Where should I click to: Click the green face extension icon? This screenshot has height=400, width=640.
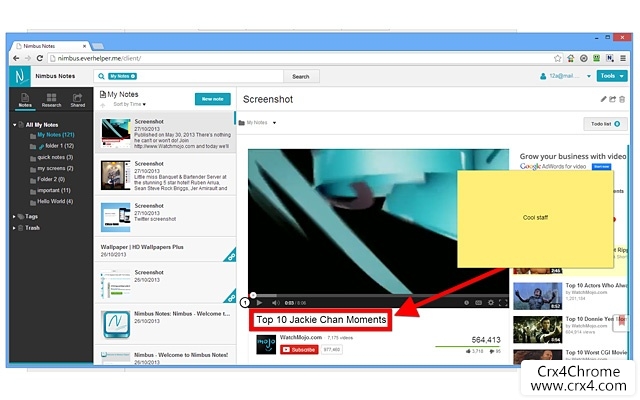click(x=597, y=58)
